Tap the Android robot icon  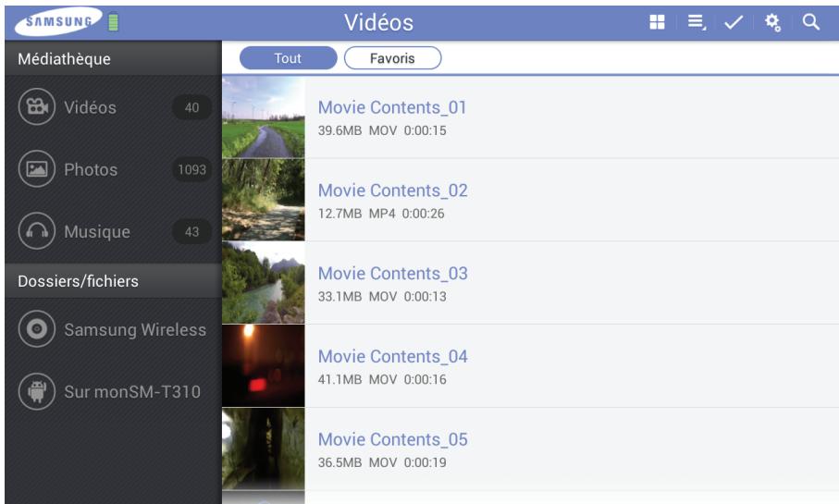coord(37,392)
